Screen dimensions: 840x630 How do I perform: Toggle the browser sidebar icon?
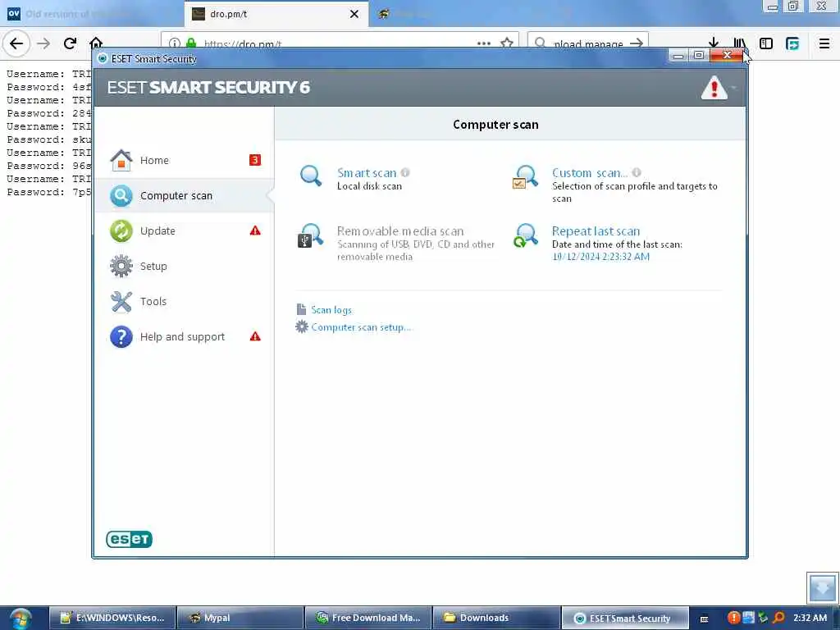coord(766,43)
